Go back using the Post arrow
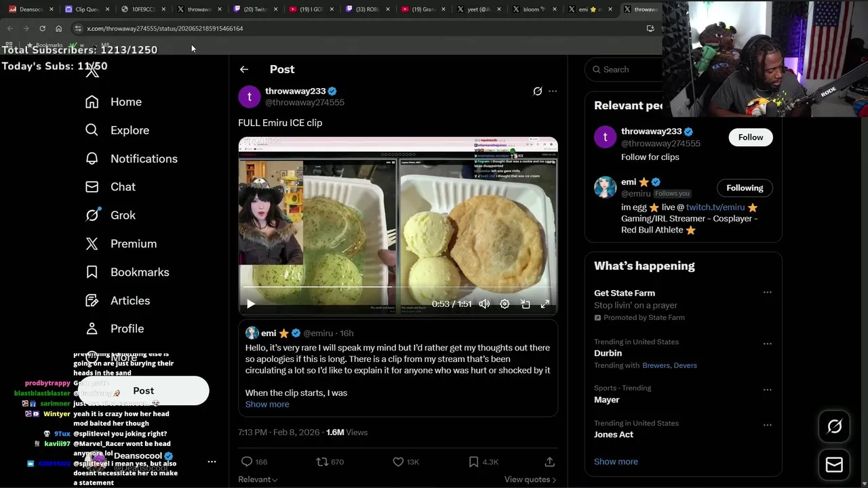 tap(244, 69)
